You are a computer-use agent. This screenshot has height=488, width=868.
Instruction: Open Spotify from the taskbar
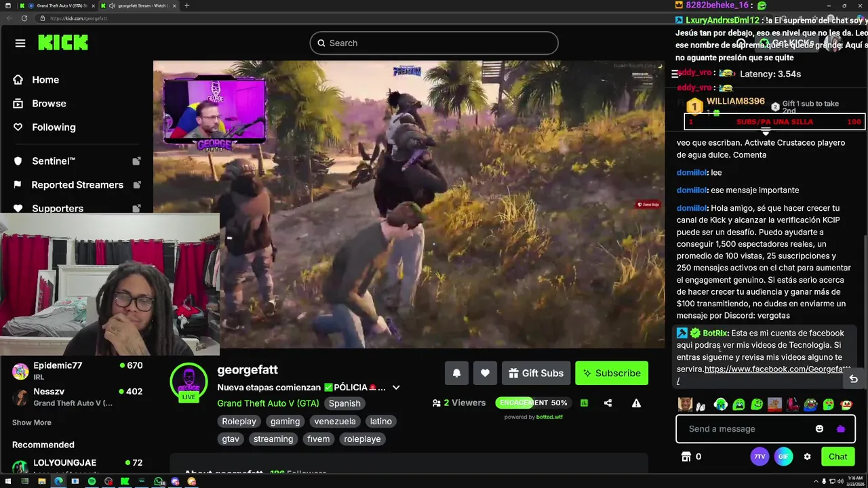pos(92,481)
